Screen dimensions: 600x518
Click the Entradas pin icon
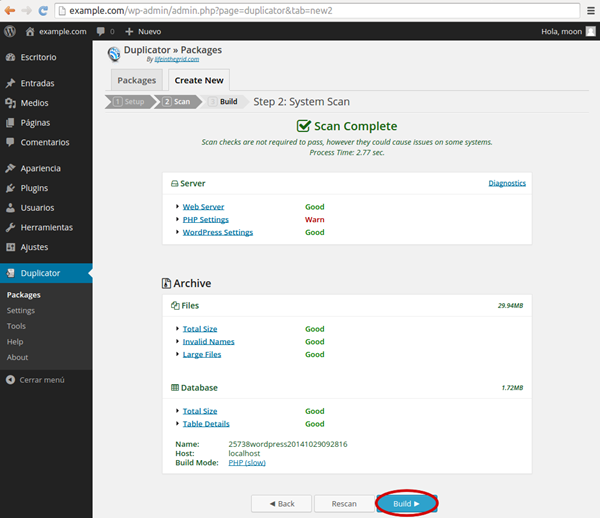10,83
